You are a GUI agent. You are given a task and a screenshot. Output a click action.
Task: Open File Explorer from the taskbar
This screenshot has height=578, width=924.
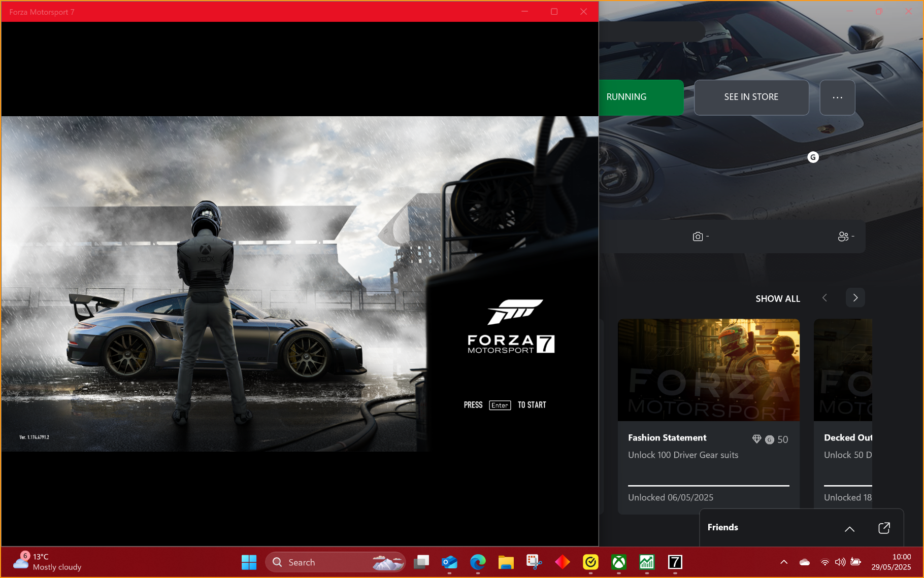pyautogui.click(x=506, y=562)
